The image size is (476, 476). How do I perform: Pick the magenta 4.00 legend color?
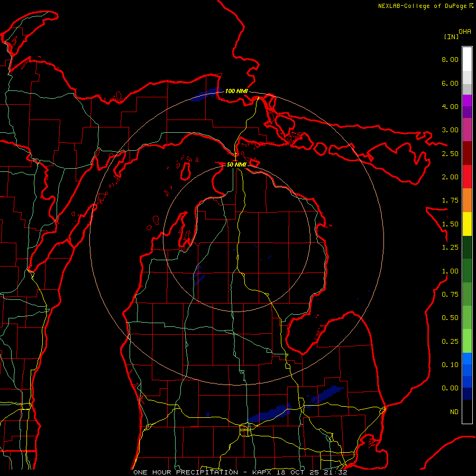pos(467,100)
